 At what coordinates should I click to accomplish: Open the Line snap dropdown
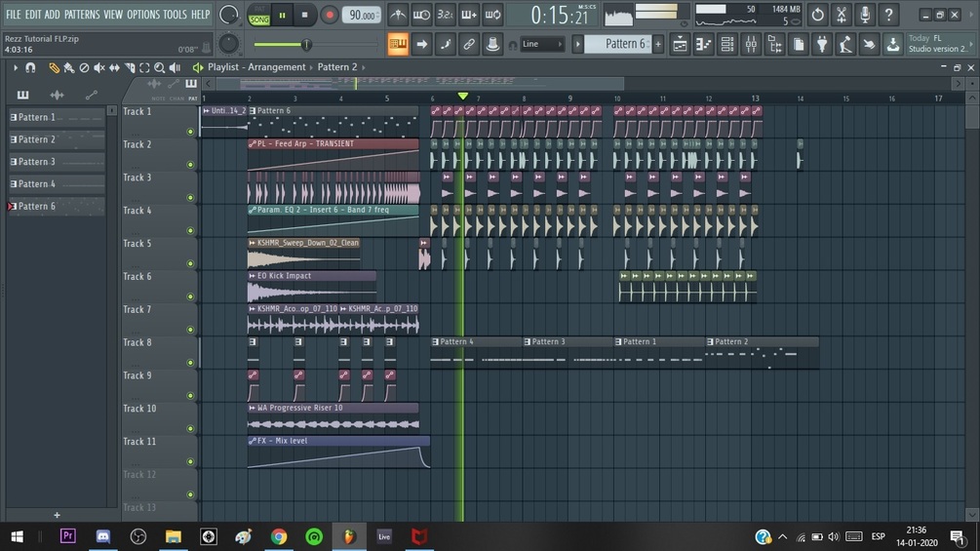point(542,44)
